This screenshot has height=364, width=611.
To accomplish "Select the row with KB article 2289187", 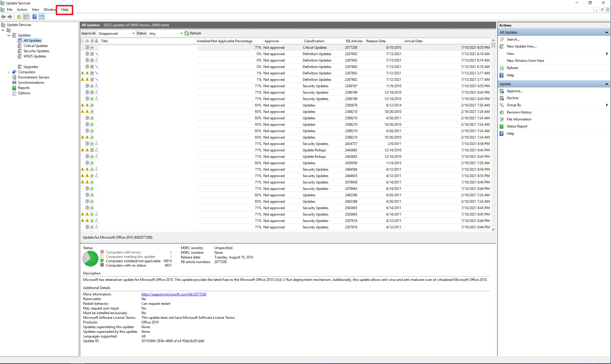I will pyautogui.click(x=286, y=86).
